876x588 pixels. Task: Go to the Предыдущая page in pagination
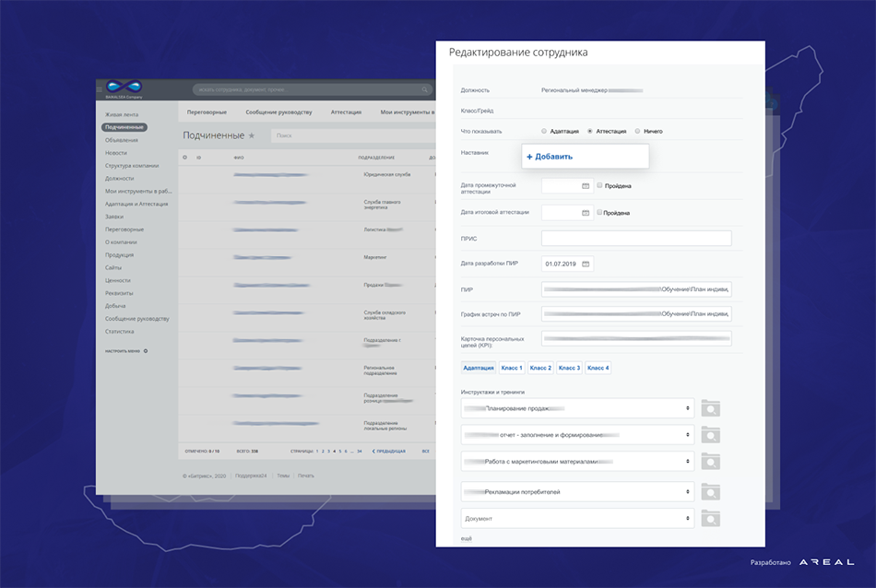click(389, 452)
